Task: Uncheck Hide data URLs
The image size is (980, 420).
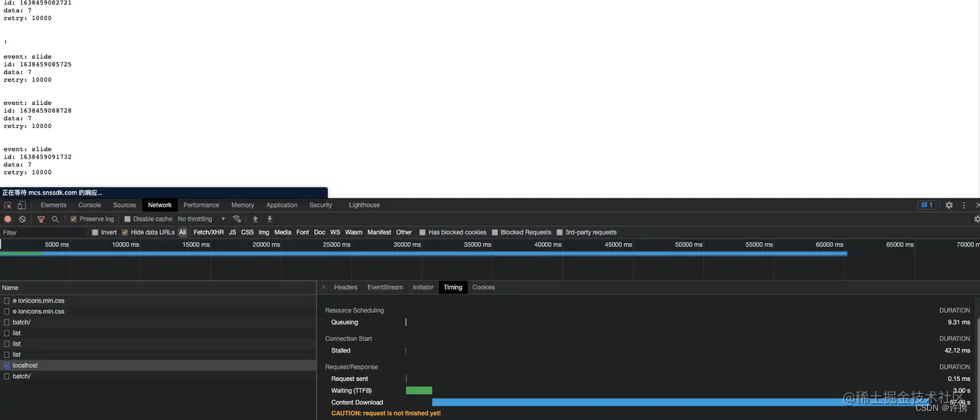Action: point(125,232)
